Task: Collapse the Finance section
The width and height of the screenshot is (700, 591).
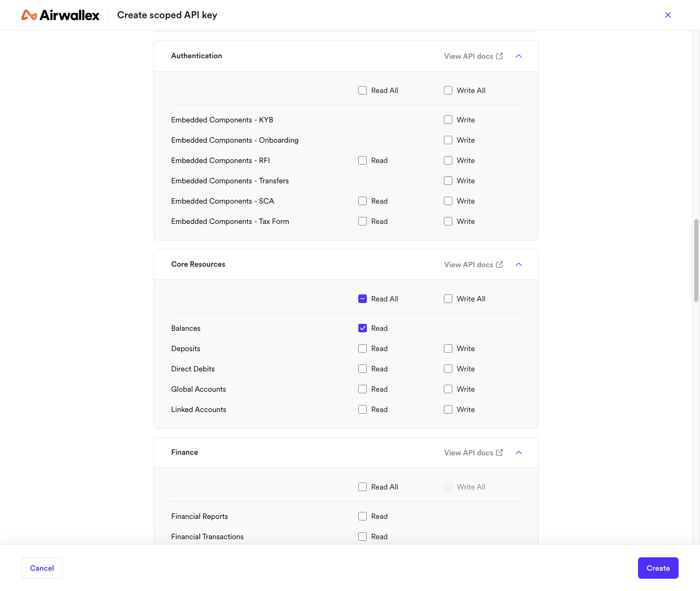Action: pos(519,453)
